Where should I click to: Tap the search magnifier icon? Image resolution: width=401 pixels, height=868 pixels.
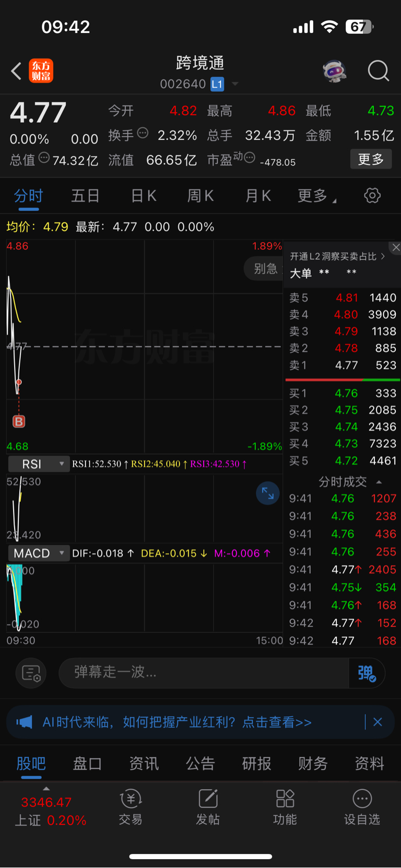pyautogui.click(x=379, y=70)
